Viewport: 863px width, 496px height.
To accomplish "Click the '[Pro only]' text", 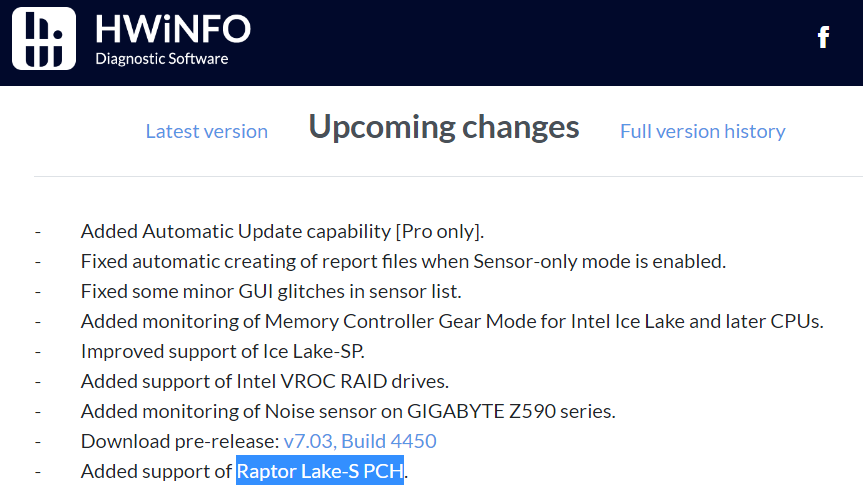I will click(438, 232).
